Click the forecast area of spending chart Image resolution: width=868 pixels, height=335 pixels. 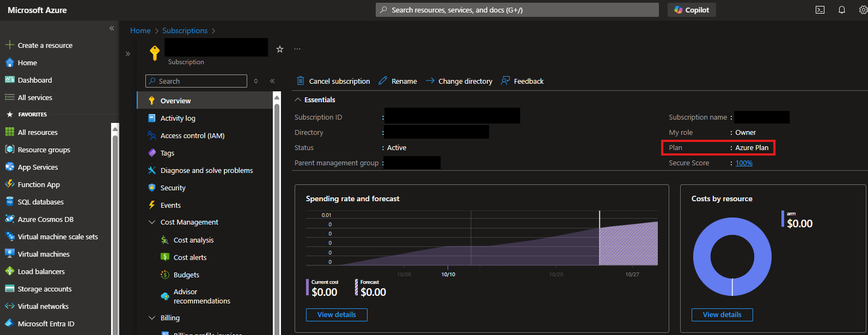point(628,245)
